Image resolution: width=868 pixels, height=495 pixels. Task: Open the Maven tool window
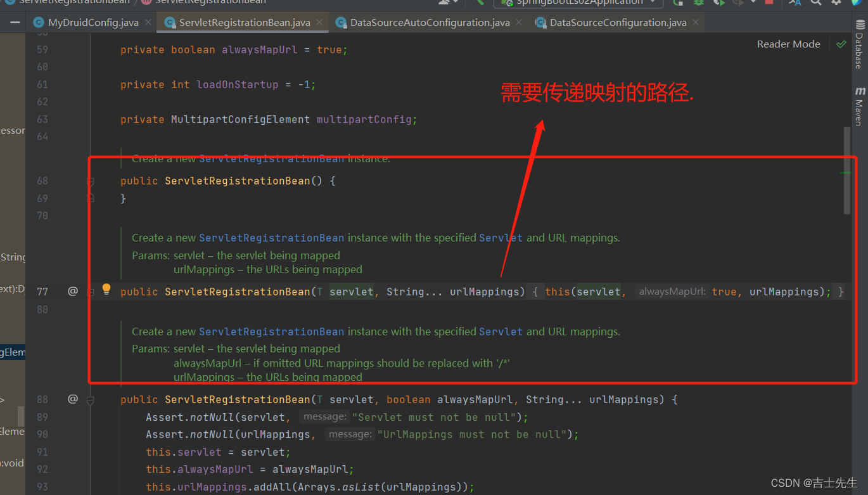859,106
